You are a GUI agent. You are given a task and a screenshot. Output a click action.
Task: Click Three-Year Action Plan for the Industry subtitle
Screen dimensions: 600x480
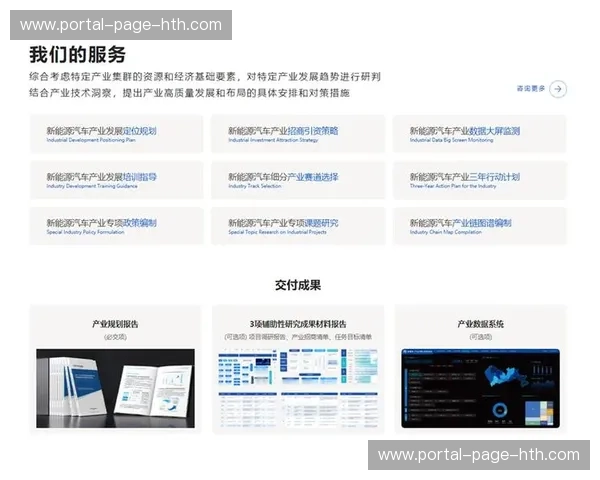pyautogui.click(x=453, y=186)
